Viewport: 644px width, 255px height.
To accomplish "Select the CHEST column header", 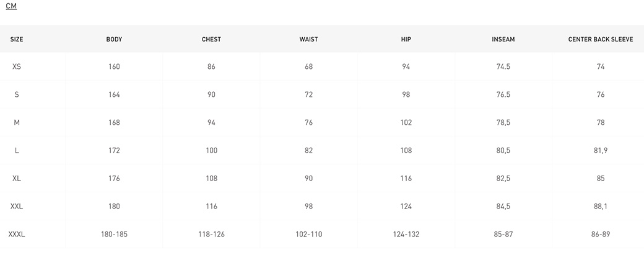I will coord(211,40).
